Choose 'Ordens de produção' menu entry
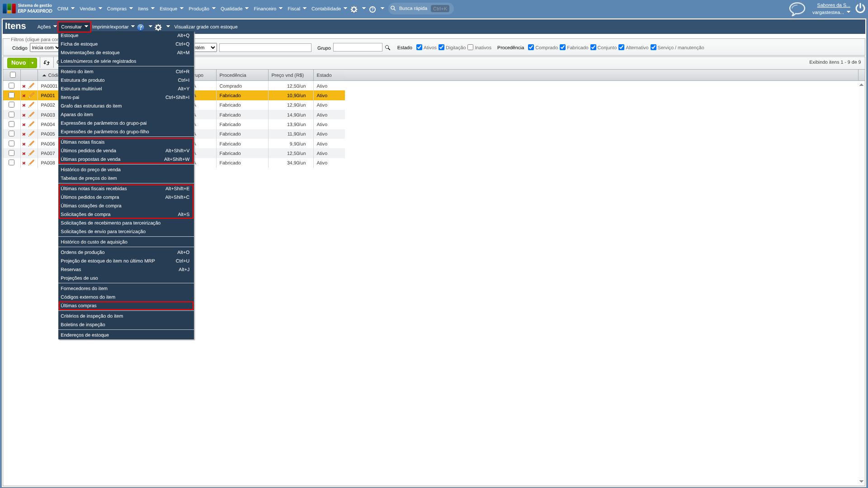The height and width of the screenshot is (488, 868). [x=125, y=252]
